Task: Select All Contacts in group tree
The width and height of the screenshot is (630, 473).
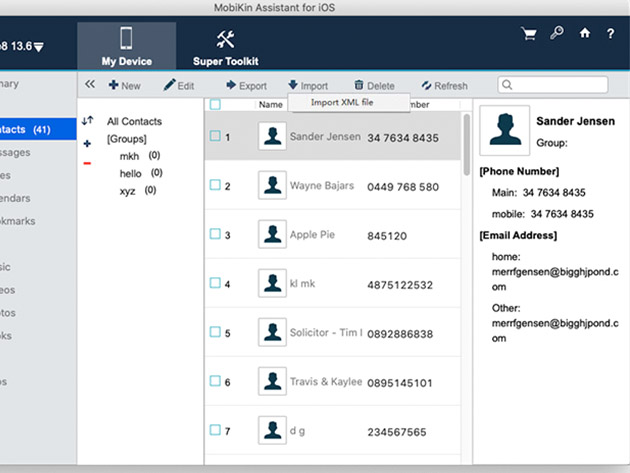Action: coord(134,121)
